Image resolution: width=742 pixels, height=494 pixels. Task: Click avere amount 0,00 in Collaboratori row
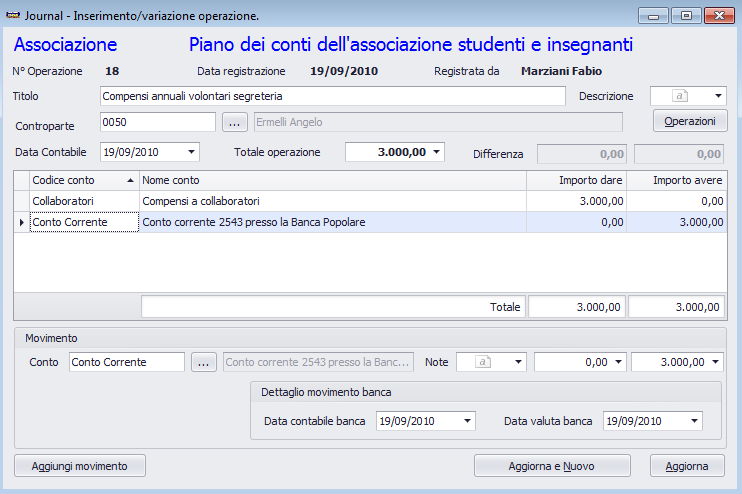click(677, 201)
